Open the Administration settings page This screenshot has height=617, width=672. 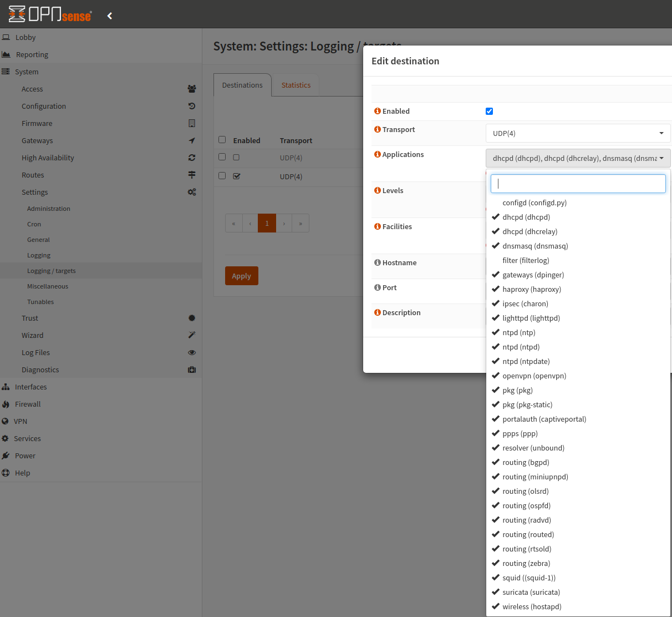click(x=49, y=209)
